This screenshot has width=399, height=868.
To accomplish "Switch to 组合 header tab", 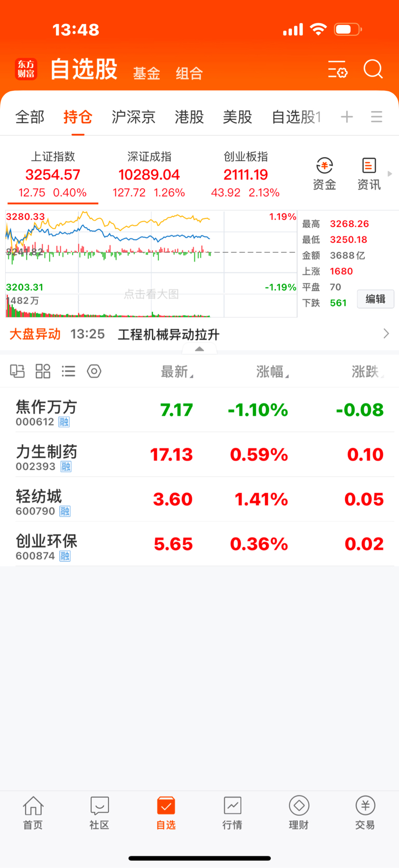I will point(189,73).
